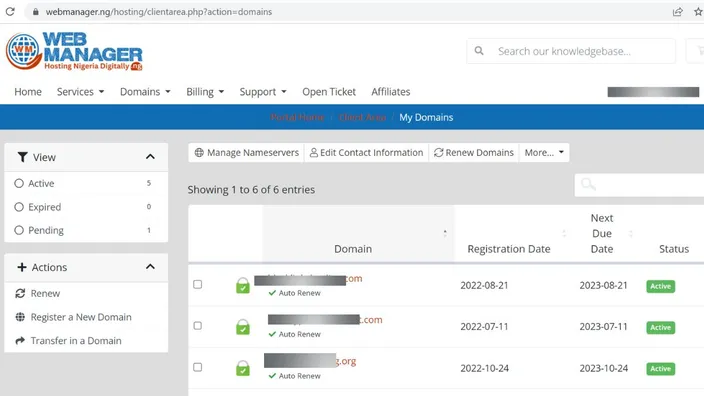Select the Active filter radio button
The height and width of the screenshot is (396, 704).
tap(19, 183)
